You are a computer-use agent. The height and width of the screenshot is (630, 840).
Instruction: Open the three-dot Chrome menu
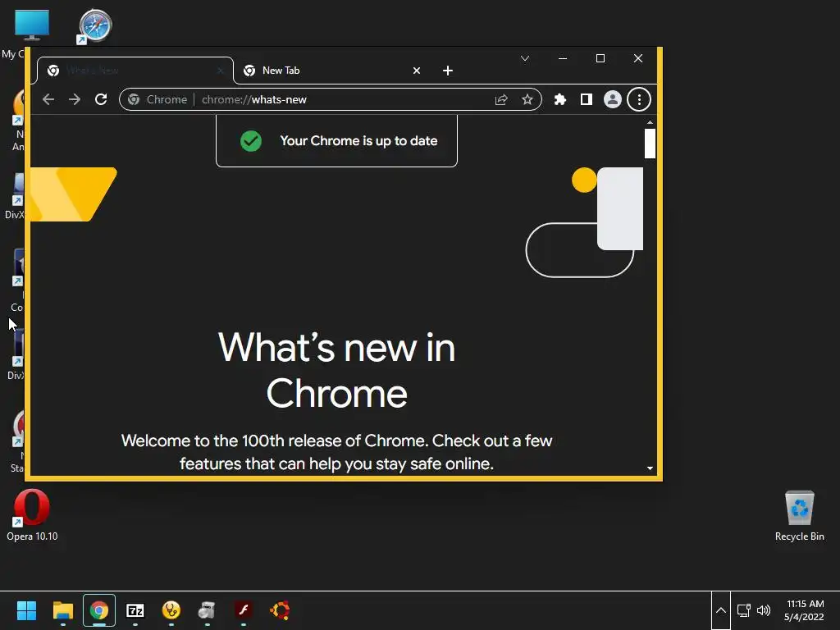639,99
